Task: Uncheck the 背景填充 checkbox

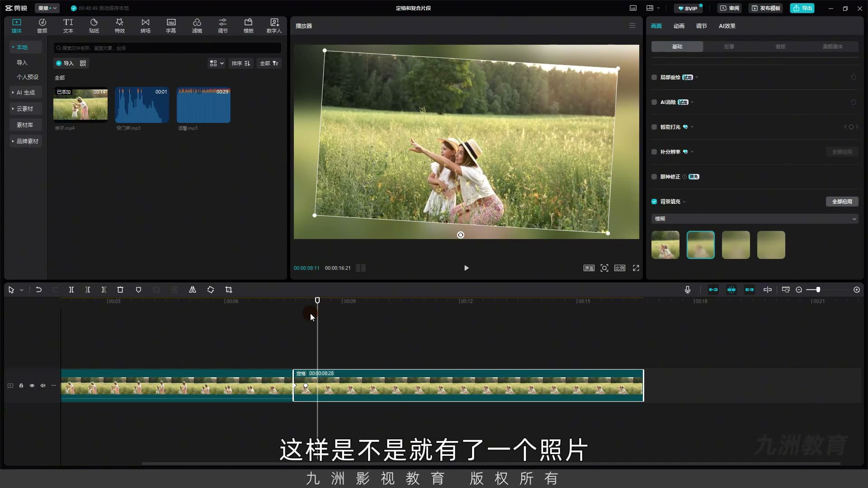Action: pyautogui.click(x=654, y=202)
